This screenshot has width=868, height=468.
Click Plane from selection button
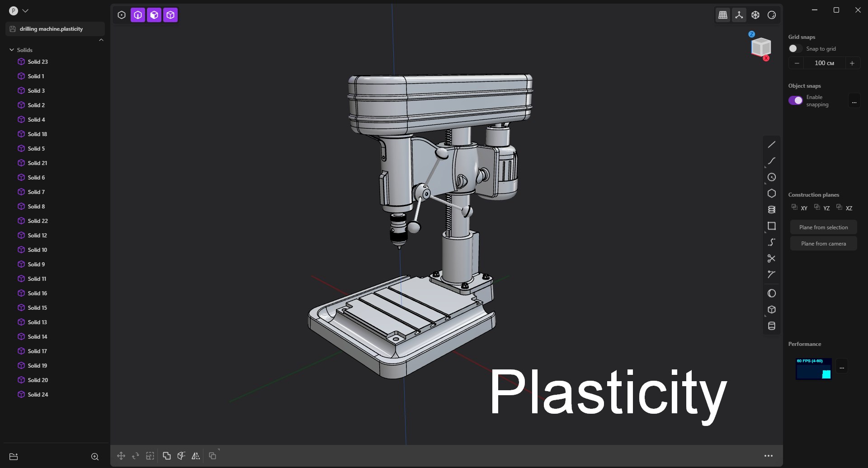(824, 227)
